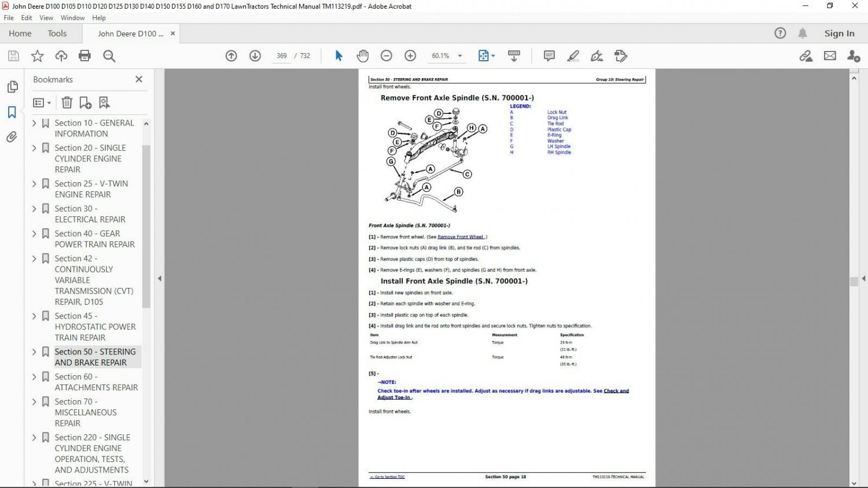Zoom out using the minus icon
This screenshot has height=488, width=868.
point(387,56)
